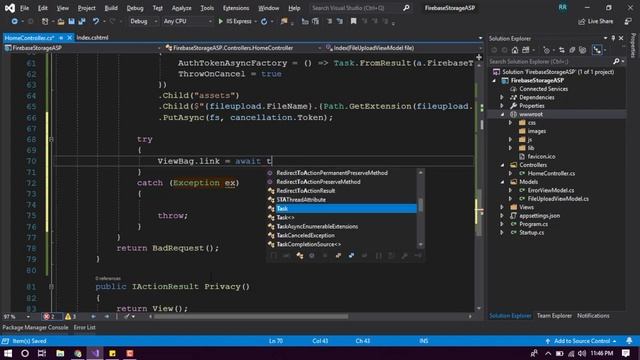
Task: Click the pin icon on HomeController.cs tab
Action: click(x=61, y=38)
